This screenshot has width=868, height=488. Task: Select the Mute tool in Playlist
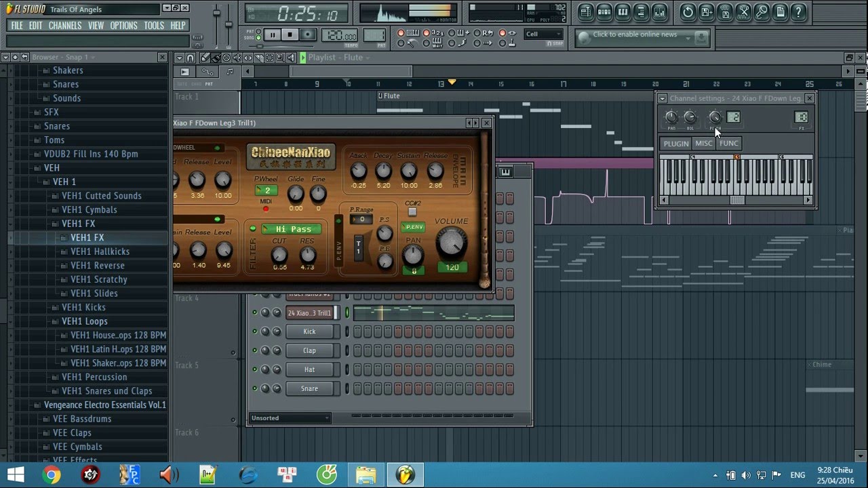(237, 58)
